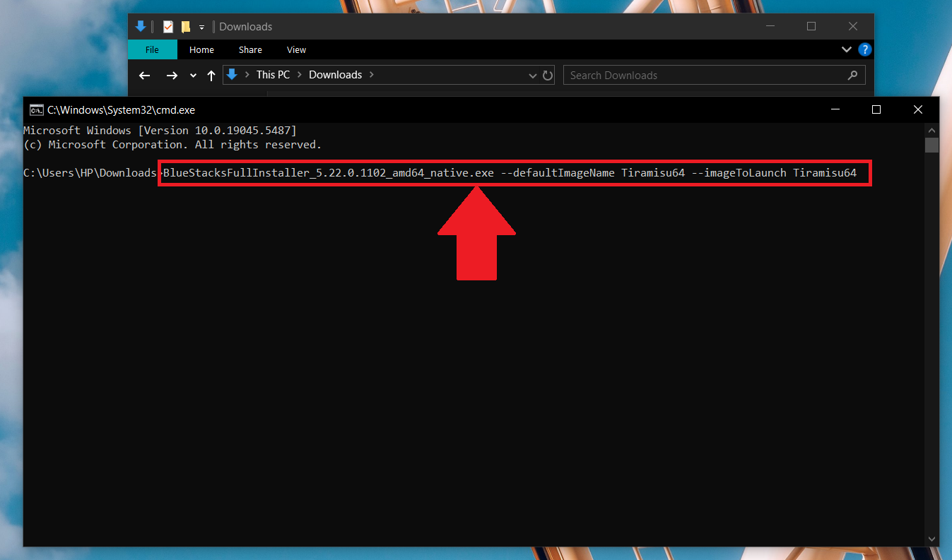The height and width of the screenshot is (560, 952).
Task: Refresh the Downloads folder view
Action: point(548,76)
